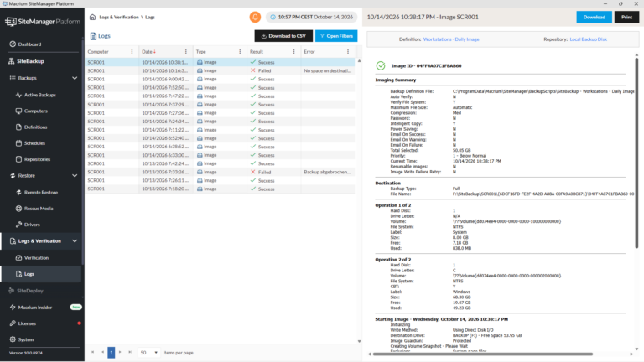Download the selected log
This screenshot has height=362, width=644.
click(x=594, y=17)
